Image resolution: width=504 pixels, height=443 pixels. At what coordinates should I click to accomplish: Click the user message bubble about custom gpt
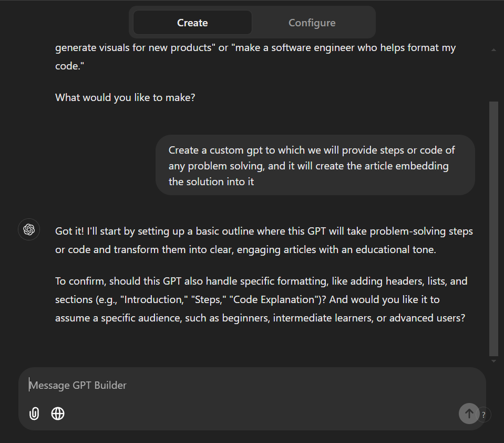click(x=315, y=165)
